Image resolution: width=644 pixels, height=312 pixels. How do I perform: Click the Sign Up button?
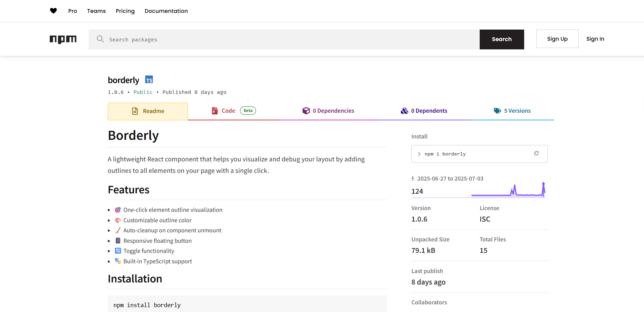pyautogui.click(x=557, y=39)
